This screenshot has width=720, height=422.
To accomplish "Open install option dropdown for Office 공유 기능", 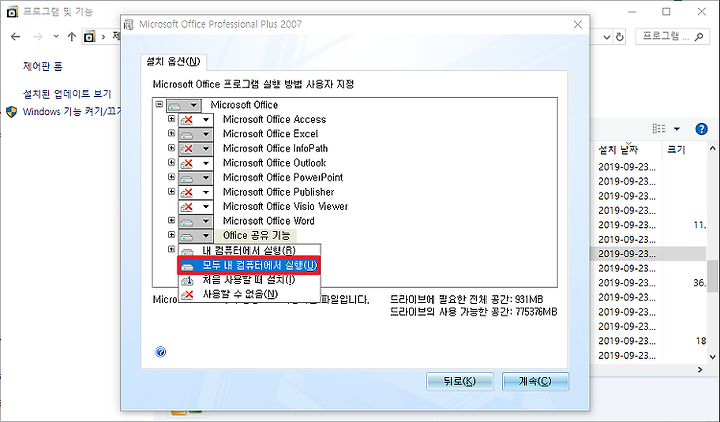I will pos(196,236).
